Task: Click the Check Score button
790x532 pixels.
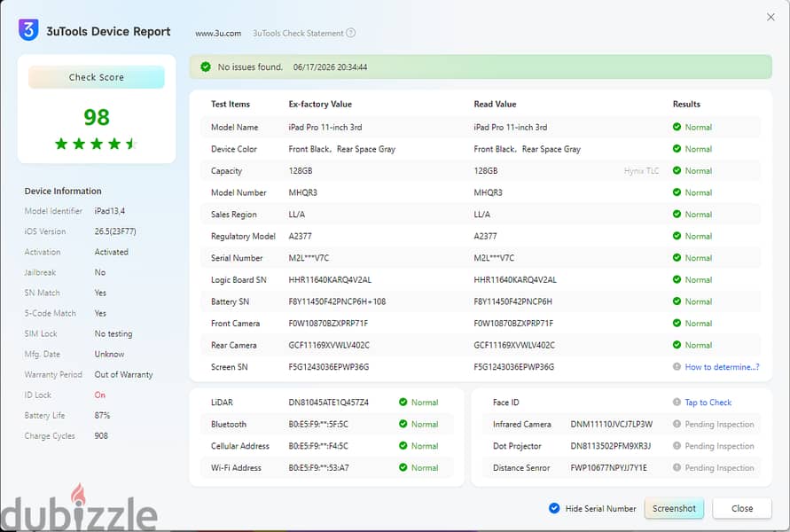Action: click(97, 77)
